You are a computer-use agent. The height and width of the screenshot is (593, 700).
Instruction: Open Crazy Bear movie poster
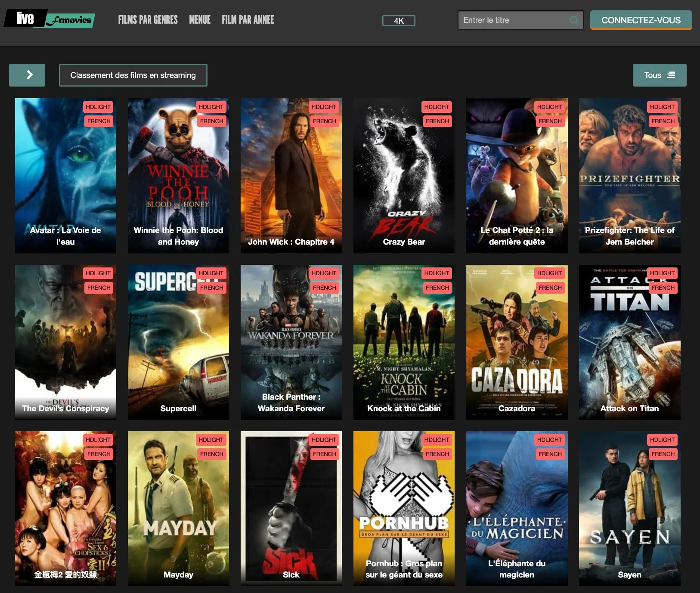coord(404,176)
